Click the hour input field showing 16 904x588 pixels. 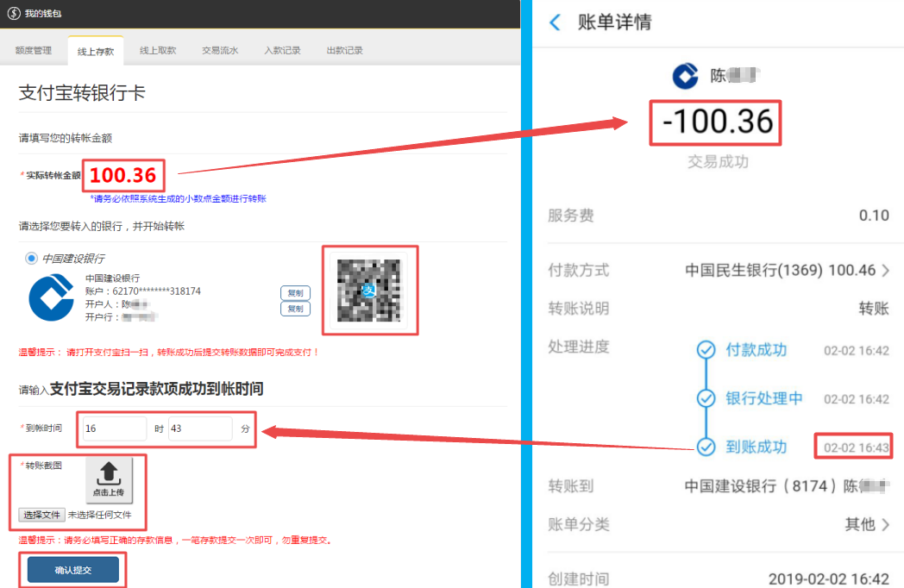[115, 428]
